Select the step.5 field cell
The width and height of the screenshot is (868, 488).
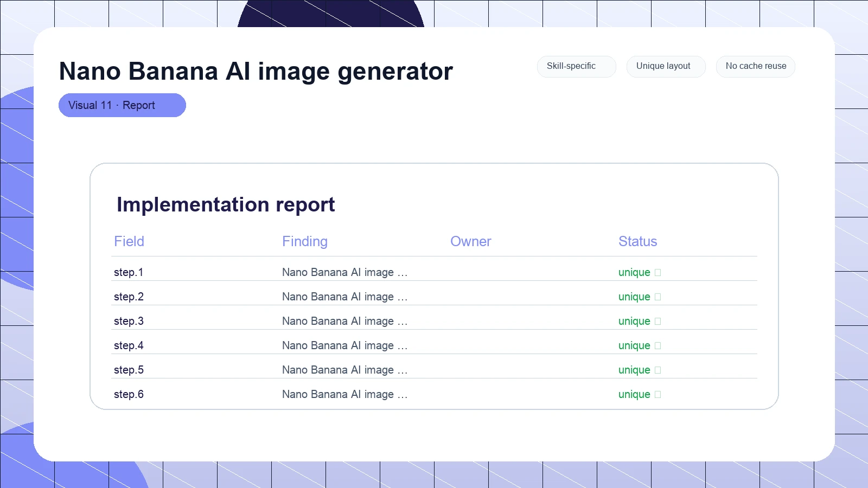point(129,370)
